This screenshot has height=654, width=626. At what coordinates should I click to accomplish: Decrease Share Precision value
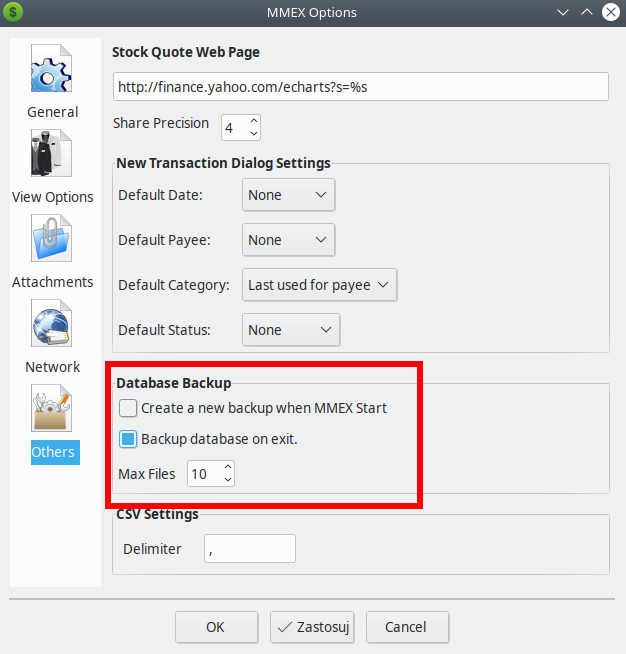coord(254,133)
